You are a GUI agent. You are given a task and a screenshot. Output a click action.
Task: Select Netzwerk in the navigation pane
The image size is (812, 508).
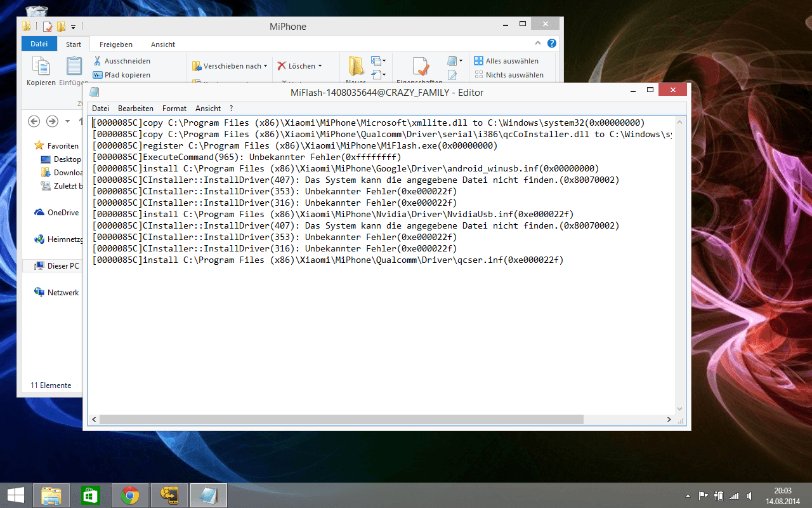click(56, 293)
